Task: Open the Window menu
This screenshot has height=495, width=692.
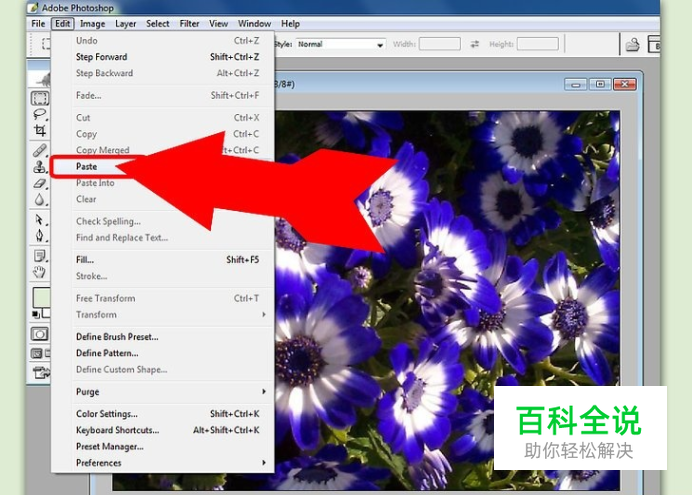Action: click(254, 24)
